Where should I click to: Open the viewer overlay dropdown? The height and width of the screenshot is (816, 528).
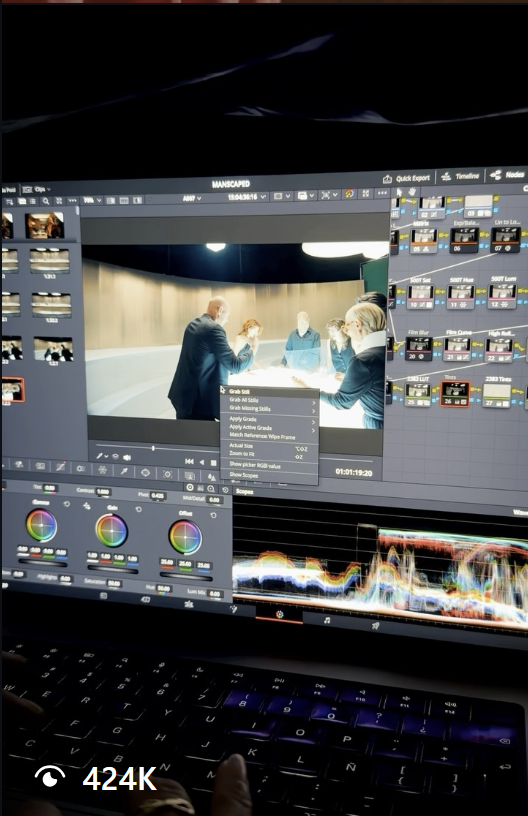329,195
